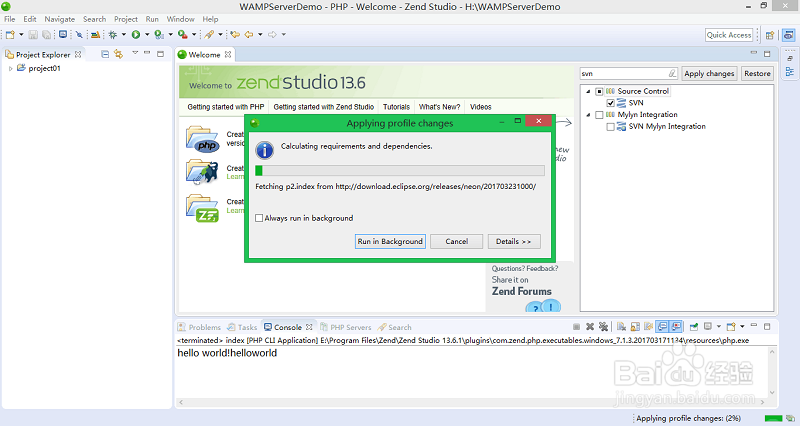Click the Profile run toolbar icon
Image resolution: width=800 pixels, height=426 pixels.
159,35
